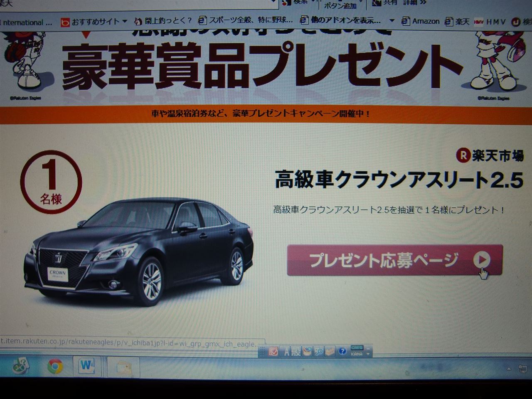Open the HMV bookmark
The image size is (532, 399).
click(x=490, y=22)
